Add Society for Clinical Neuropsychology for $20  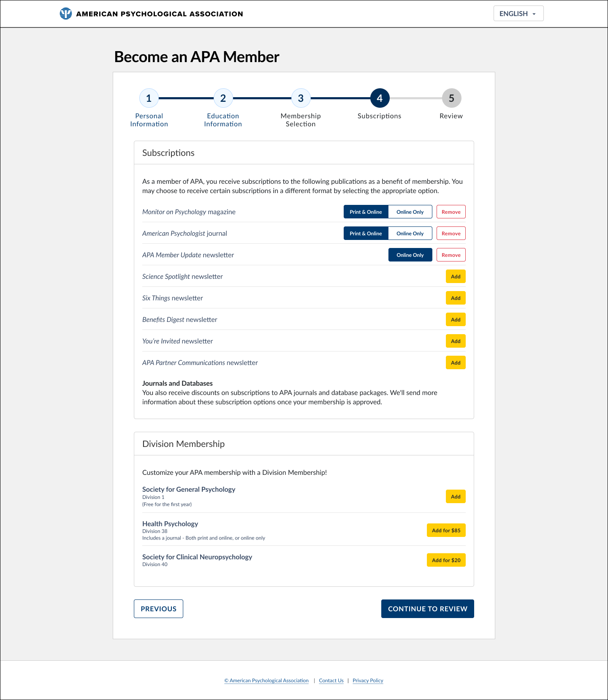(x=446, y=560)
